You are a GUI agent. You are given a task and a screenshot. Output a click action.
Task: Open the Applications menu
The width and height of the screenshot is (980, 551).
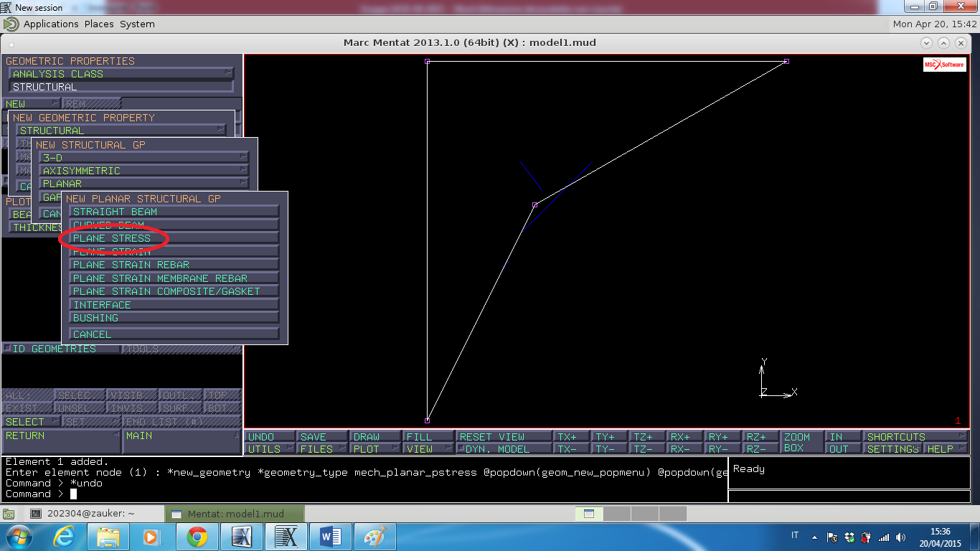[x=51, y=24]
